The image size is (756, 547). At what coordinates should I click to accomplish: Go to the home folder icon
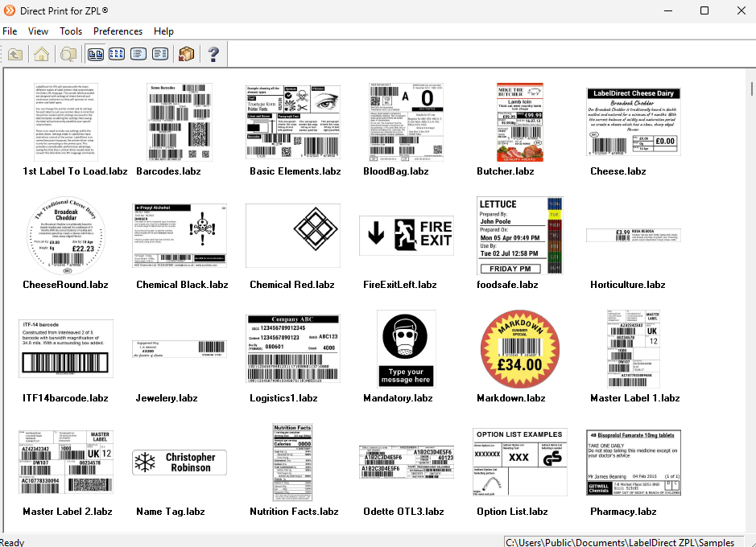click(42, 54)
